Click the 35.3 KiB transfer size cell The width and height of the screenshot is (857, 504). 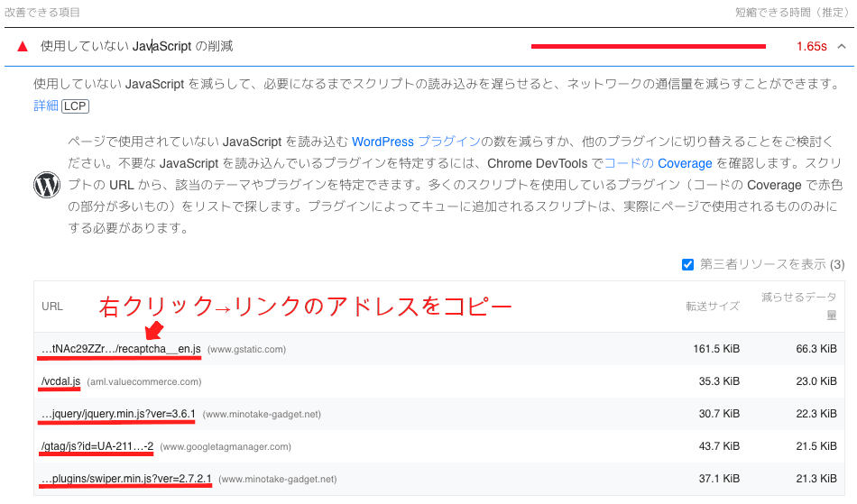(719, 381)
